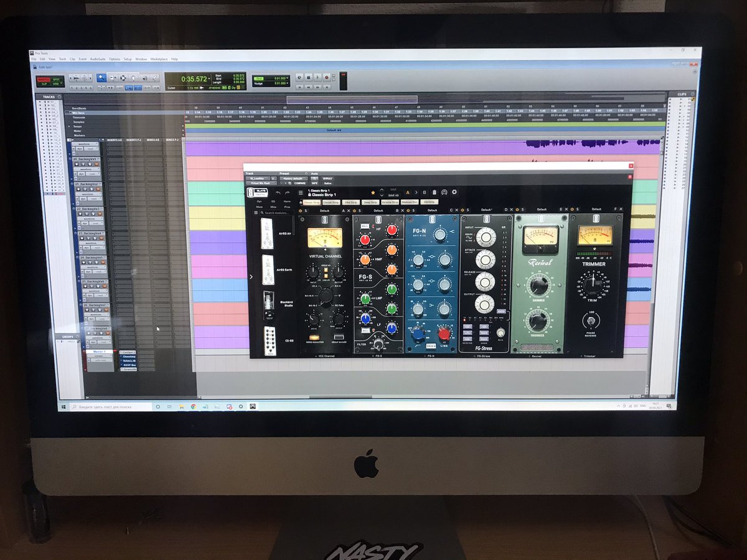Click the Fast Forward transport button
Image resolution: width=747 pixels, height=560 pixels.
[317, 87]
